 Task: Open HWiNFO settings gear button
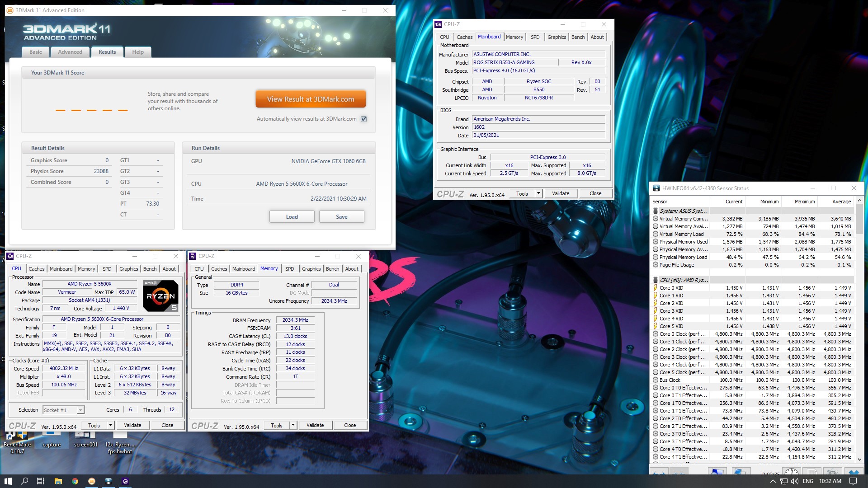tap(832, 471)
